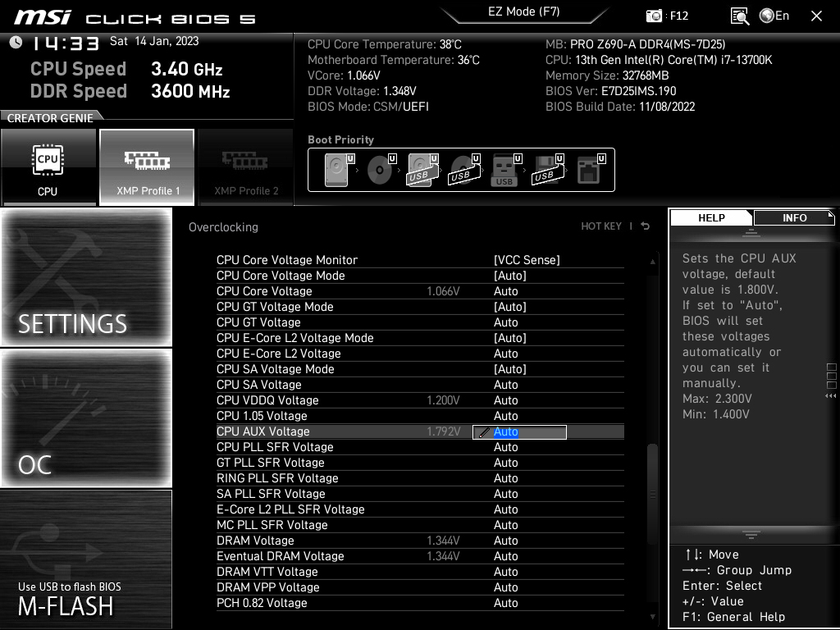Select the USB optical drive boot device icon
The width and height of the screenshot is (840, 630).
click(464, 170)
